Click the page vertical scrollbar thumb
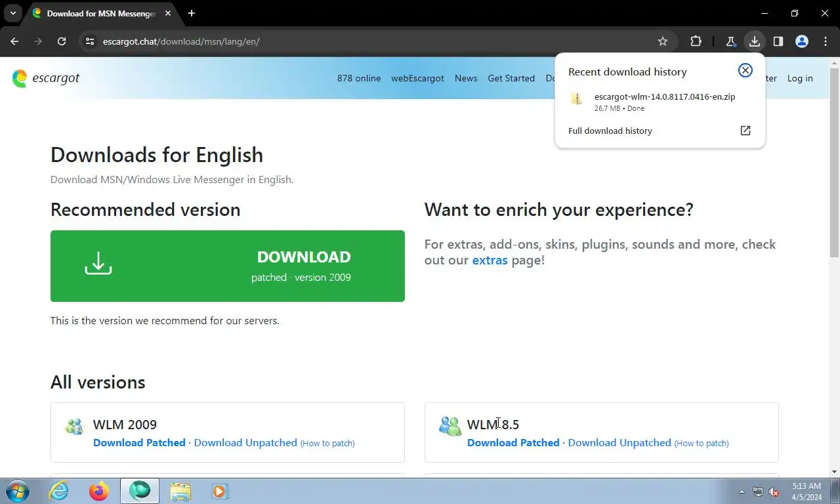Screen dimensions: 840x504 tap(834, 163)
